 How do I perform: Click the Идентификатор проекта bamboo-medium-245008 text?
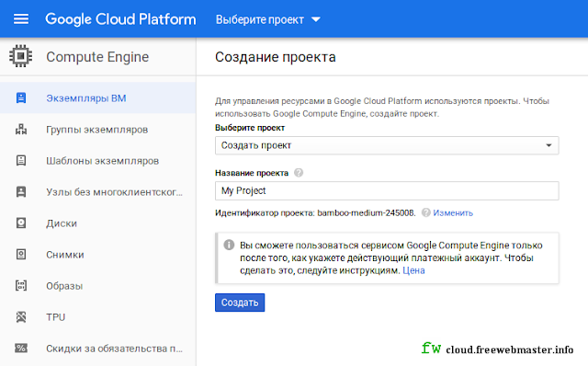point(315,212)
